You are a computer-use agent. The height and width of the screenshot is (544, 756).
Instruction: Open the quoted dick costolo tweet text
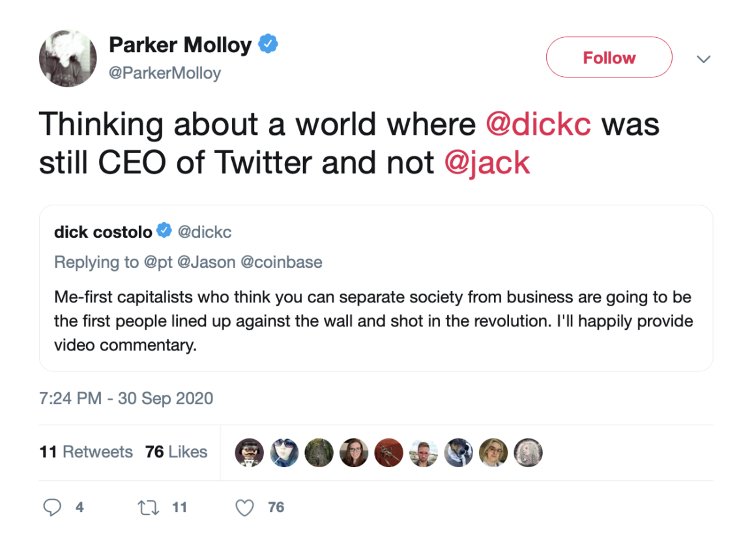373,321
